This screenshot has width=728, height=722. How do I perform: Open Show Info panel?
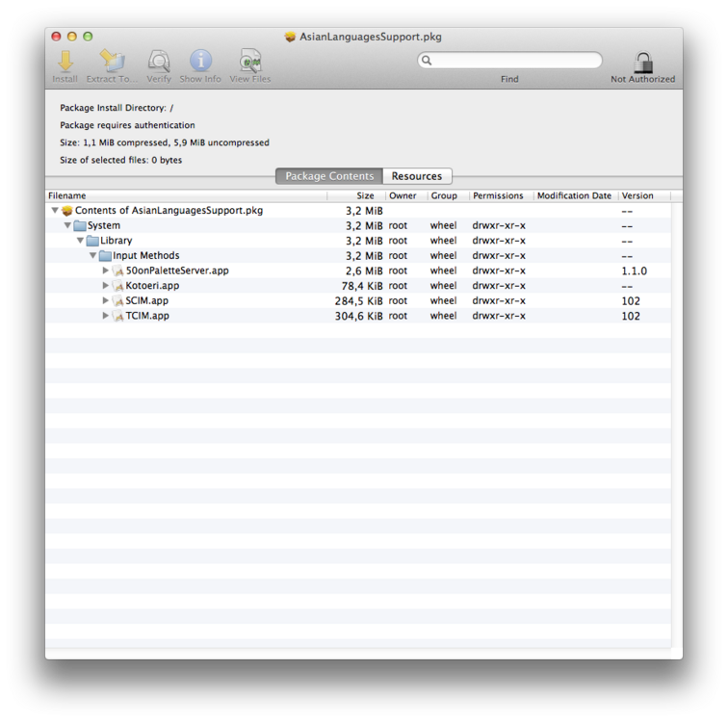point(200,62)
